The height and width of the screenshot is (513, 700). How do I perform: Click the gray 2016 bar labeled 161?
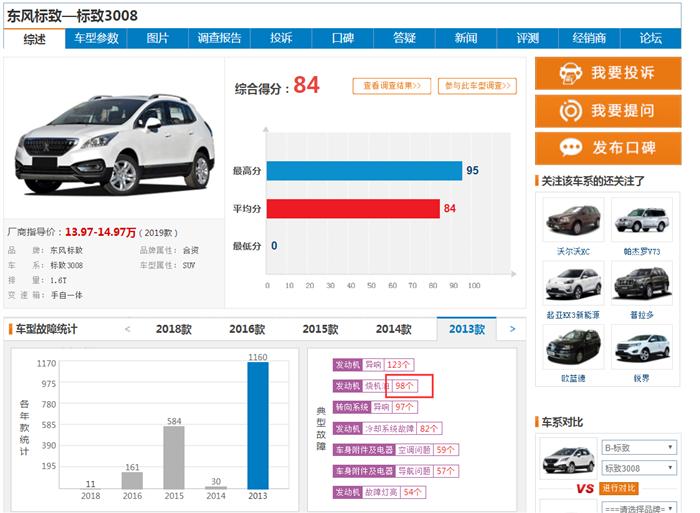132,480
